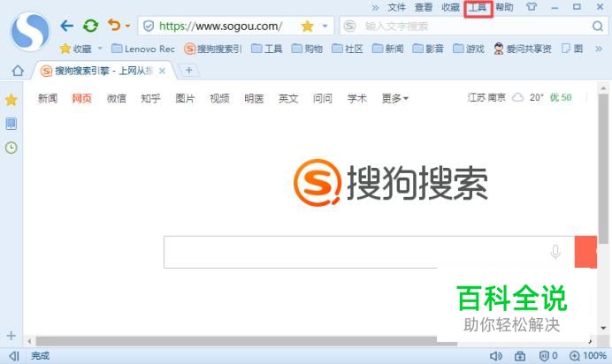Click the 英文 navigation link

pyautogui.click(x=288, y=98)
